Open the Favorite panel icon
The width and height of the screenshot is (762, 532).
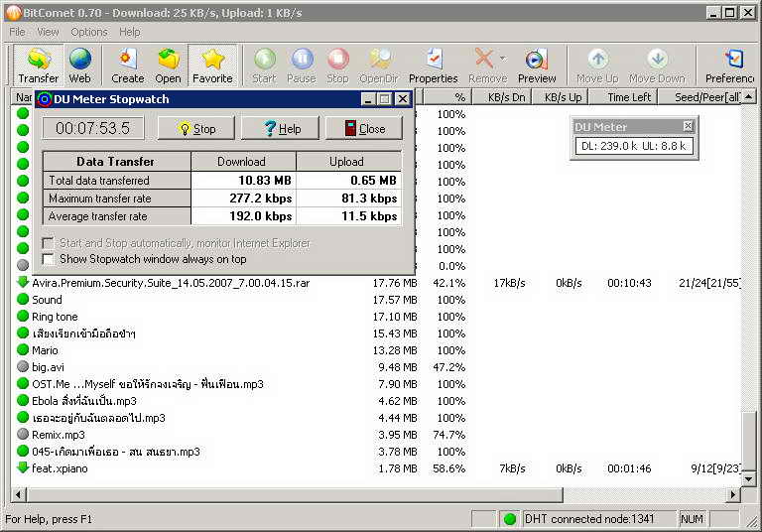click(212, 66)
